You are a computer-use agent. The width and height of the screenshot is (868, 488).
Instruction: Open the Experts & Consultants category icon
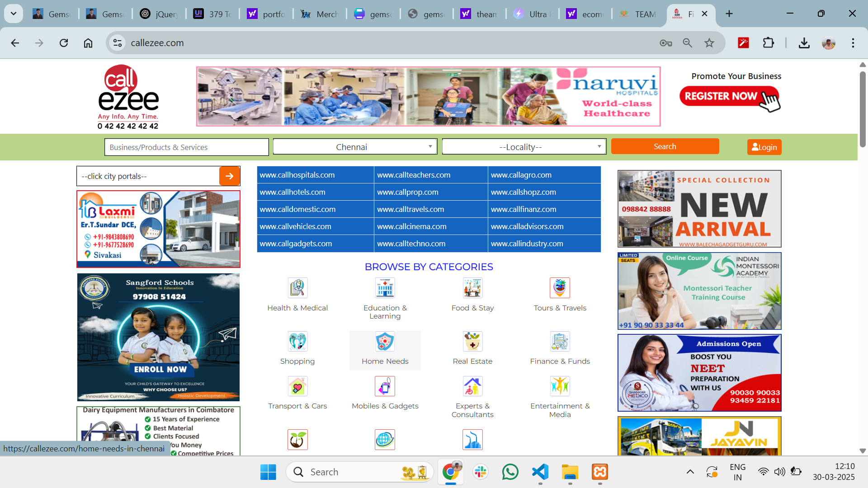(x=472, y=386)
